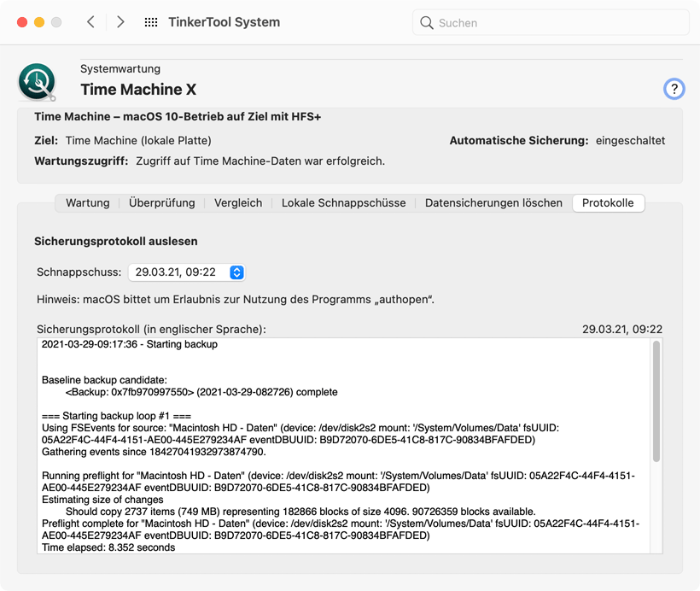The height and width of the screenshot is (591, 700).
Task: Click the 'Using FSEvents for source' log line
Action: coord(300,434)
